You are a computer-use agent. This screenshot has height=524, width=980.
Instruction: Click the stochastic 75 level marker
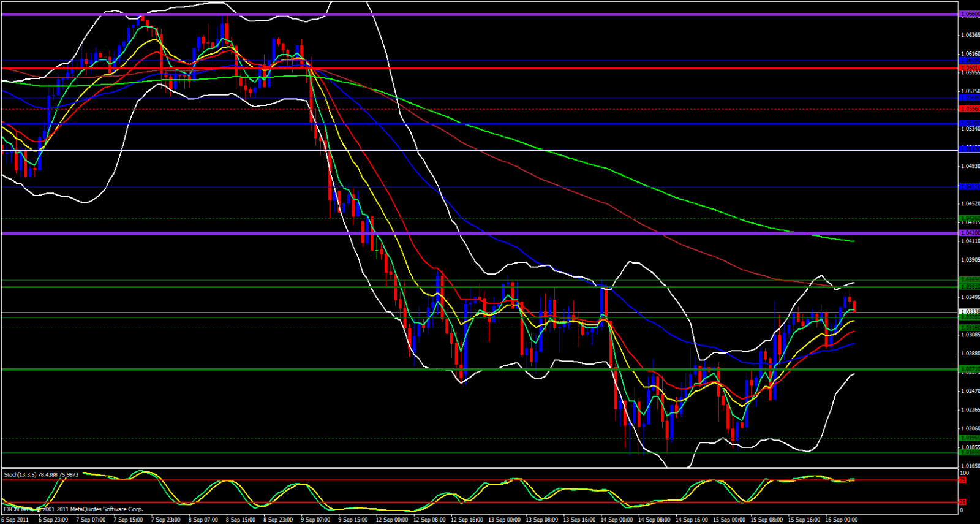click(x=962, y=480)
